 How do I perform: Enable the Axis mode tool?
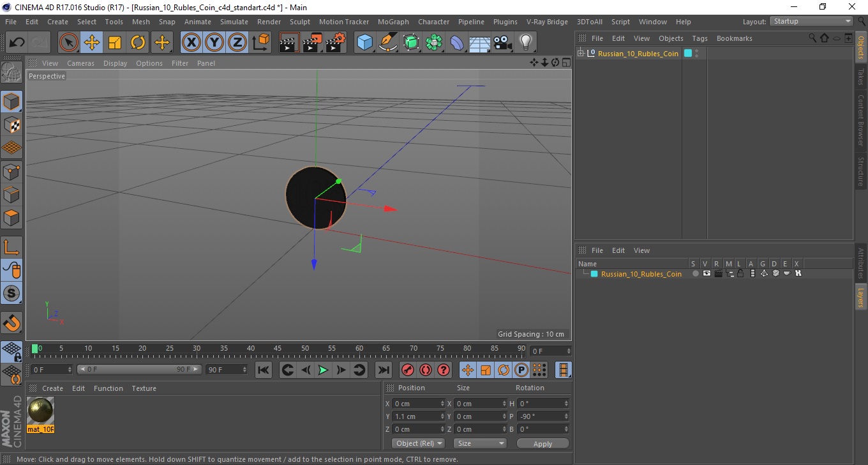coord(11,247)
